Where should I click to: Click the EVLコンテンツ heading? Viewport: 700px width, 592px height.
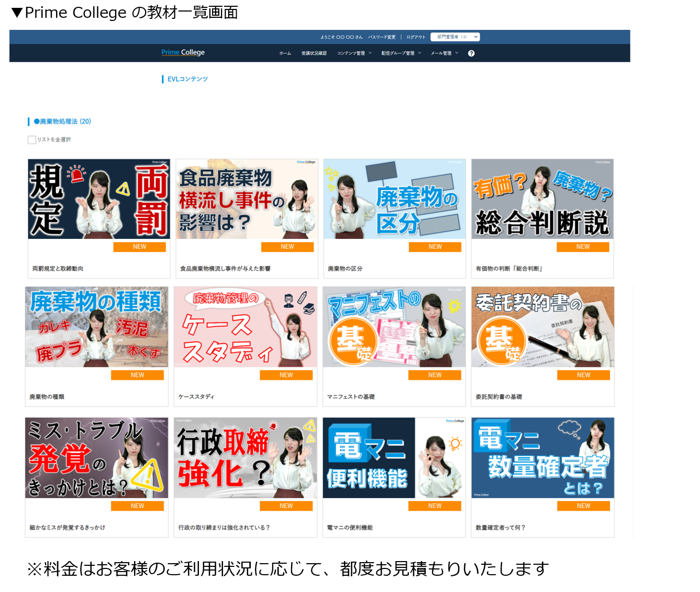[187, 79]
